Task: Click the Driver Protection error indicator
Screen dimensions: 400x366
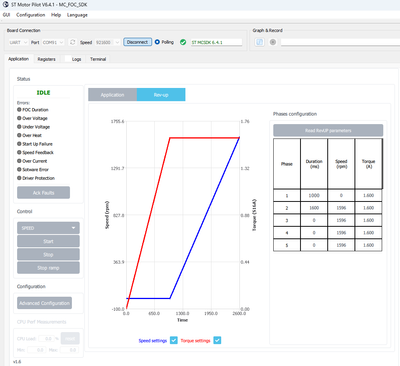Action: 19,178
